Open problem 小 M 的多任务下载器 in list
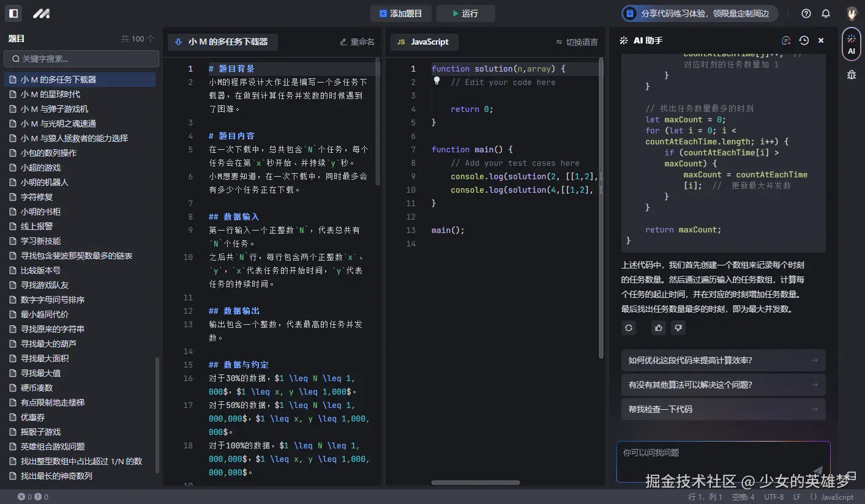The width and height of the screenshot is (865, 504). point(80,80)
